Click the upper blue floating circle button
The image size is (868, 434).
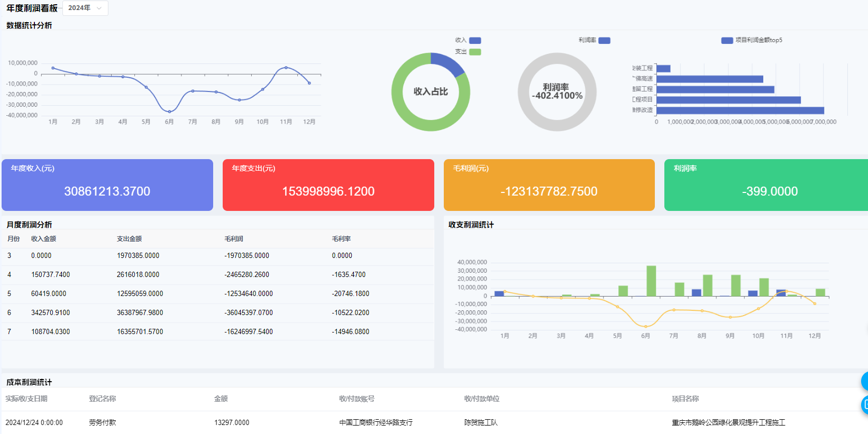pos(864,381)
